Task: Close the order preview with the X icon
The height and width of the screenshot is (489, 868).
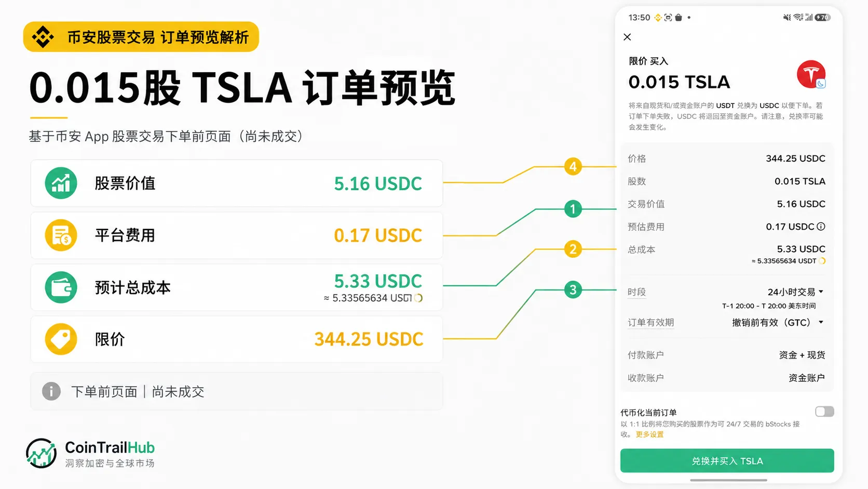Action: click(627, 37)
